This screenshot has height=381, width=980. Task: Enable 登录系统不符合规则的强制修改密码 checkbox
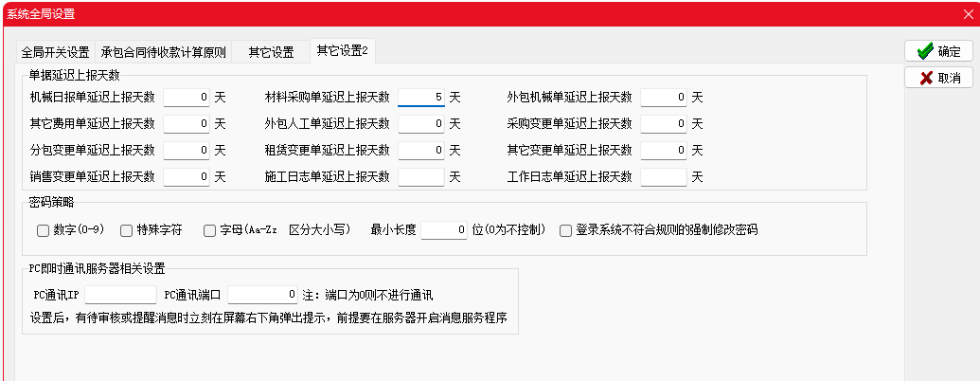[565, 229]
